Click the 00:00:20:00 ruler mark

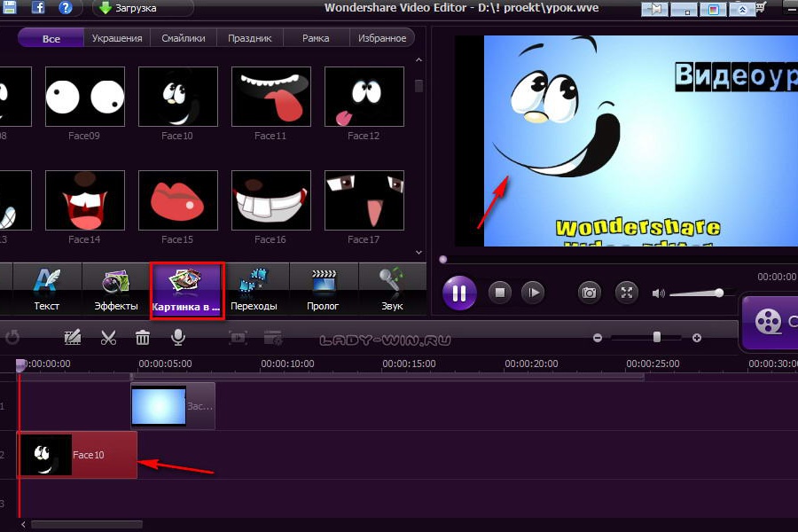[x=531, y=364]
